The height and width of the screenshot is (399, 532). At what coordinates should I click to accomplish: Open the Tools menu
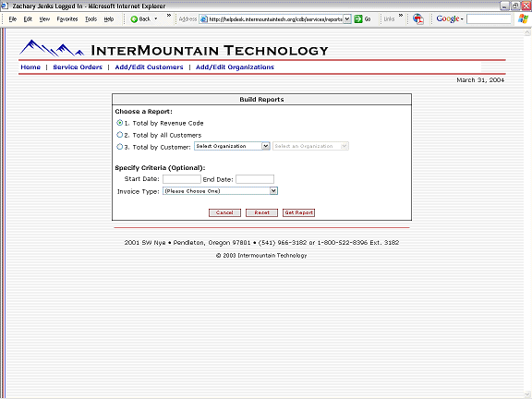[x=91, y=19]
